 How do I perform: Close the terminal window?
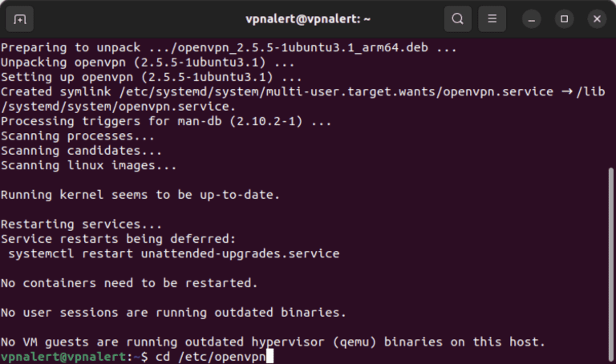[595, 18]
